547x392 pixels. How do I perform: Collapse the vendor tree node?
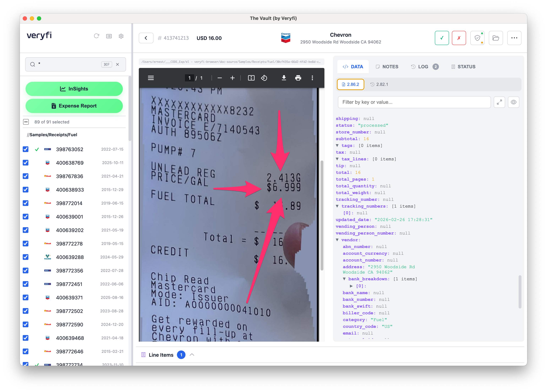337,240
